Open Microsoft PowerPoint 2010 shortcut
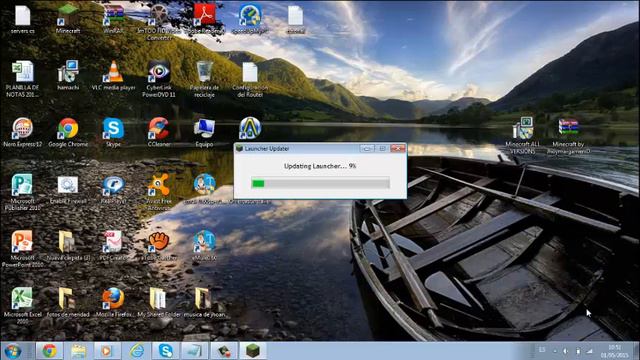Viewport: 640px width, 360px height. tap(22, 248)
